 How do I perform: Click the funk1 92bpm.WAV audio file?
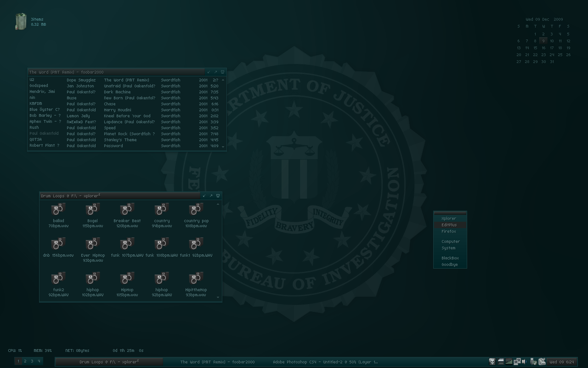196,247
